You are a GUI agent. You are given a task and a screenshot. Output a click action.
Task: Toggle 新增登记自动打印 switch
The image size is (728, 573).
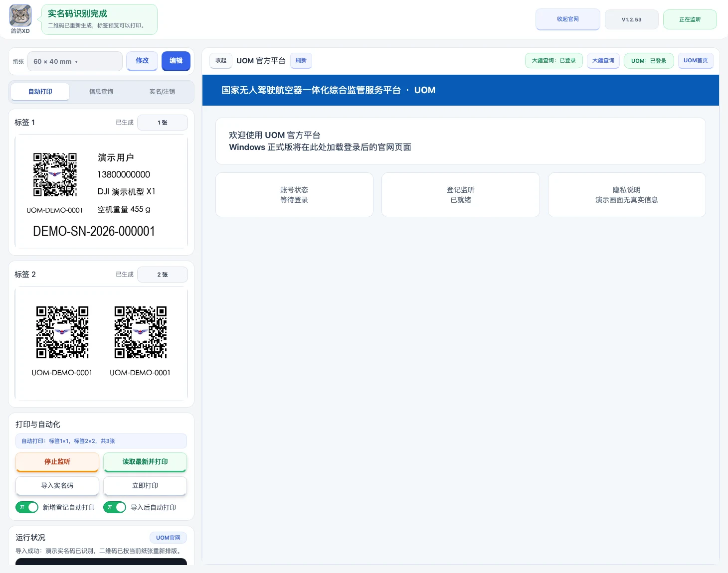click(x=27, y=507)
